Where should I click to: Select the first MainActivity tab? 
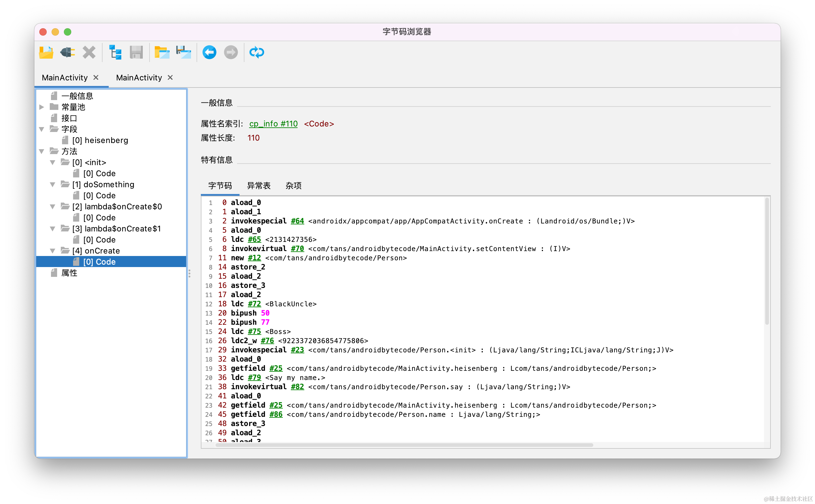65,78
